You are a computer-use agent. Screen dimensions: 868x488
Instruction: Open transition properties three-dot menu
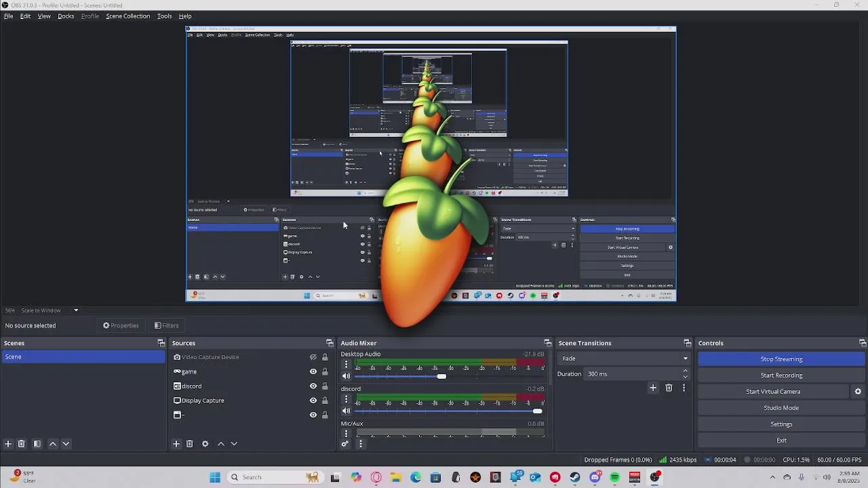coord(684,388)
